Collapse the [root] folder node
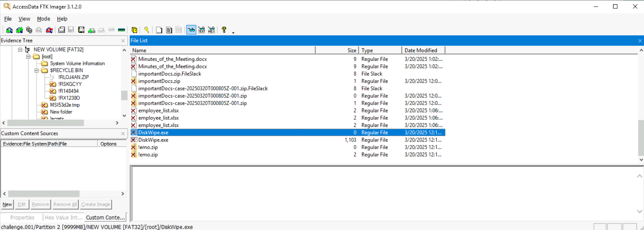 [28, 57]
